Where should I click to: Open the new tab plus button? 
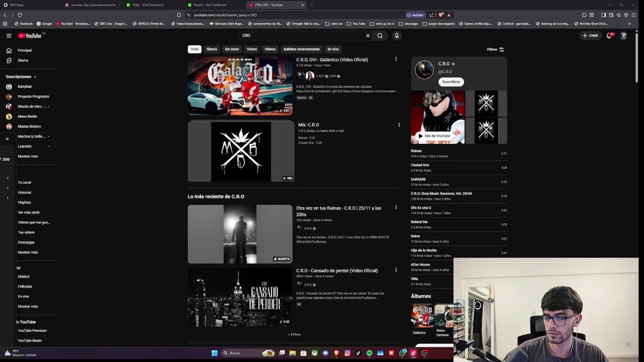coord(311,5)
